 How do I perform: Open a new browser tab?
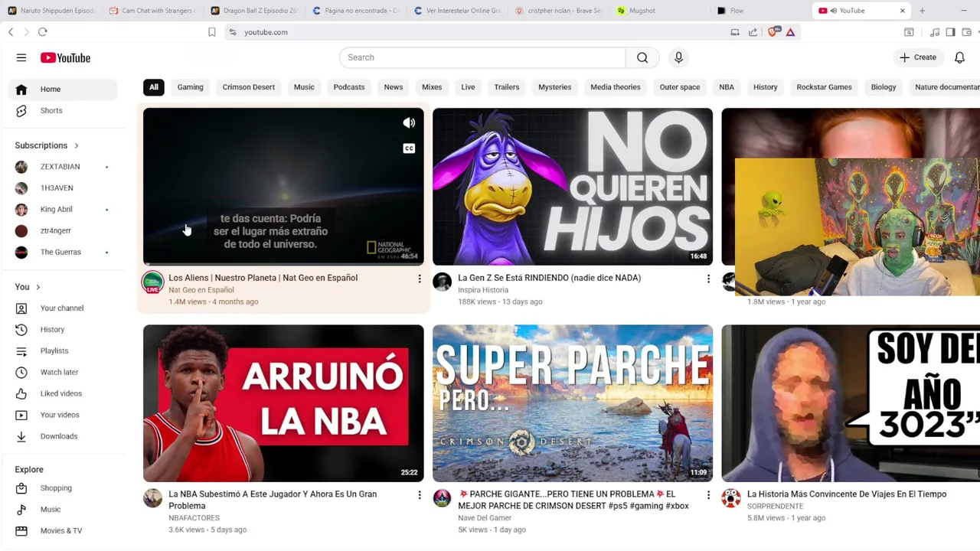[x=922, y=11]
